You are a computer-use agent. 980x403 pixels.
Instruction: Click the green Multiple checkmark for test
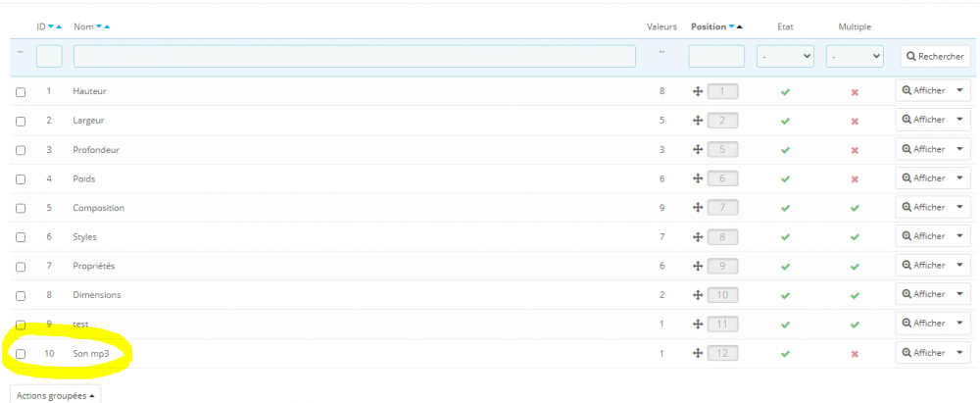click(855, 325)
